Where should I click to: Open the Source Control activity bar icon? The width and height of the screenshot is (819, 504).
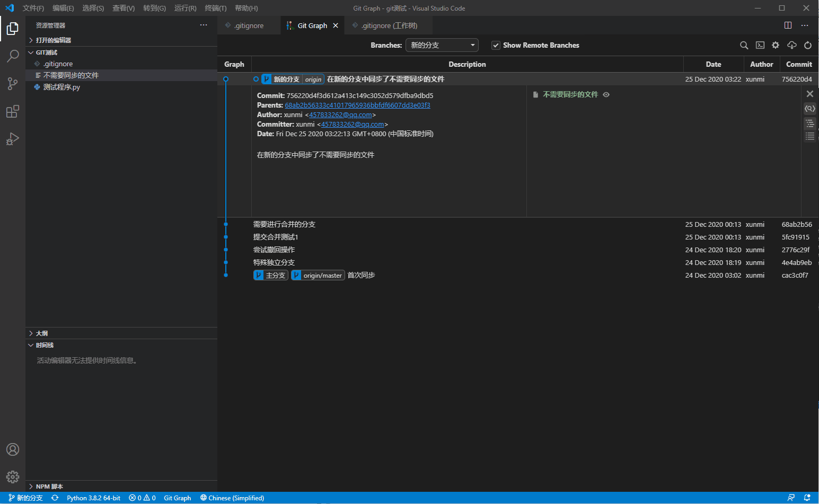coord(13,84)
